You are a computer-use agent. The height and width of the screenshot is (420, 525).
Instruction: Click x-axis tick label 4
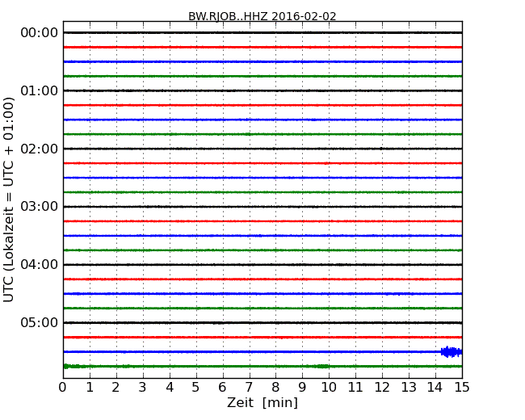click(170, 388)
